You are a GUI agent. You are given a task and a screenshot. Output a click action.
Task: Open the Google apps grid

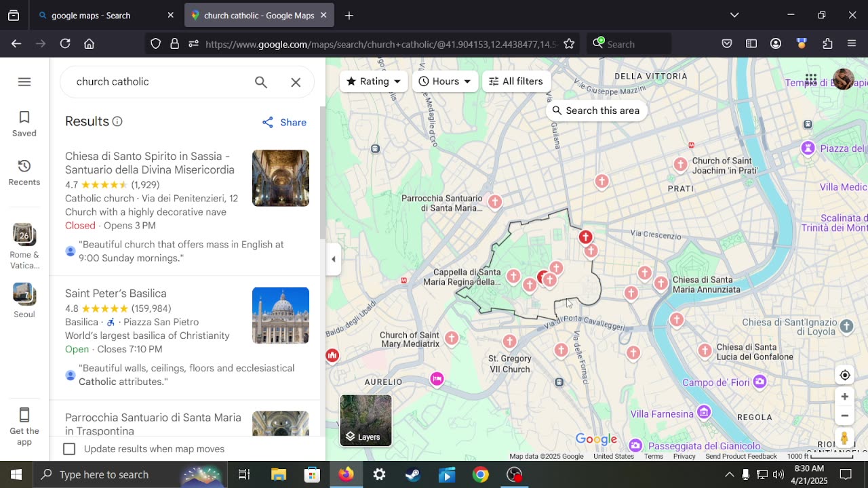pos(811,80)
